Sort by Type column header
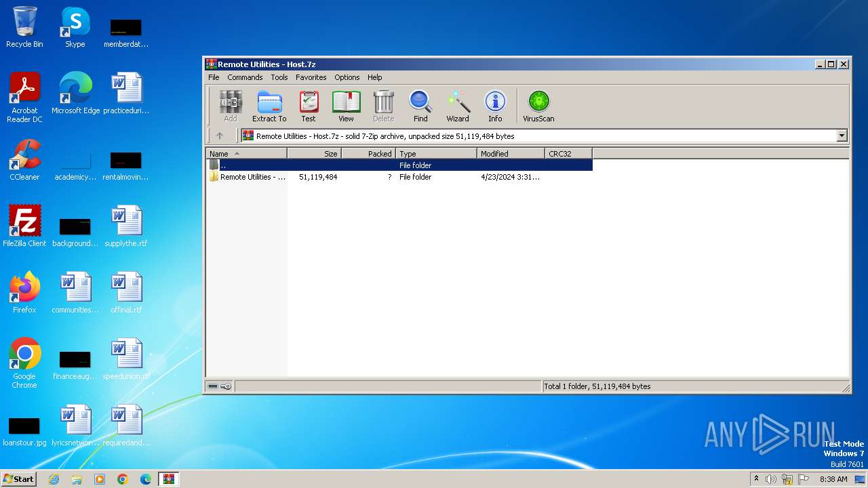 click(437, 154)
